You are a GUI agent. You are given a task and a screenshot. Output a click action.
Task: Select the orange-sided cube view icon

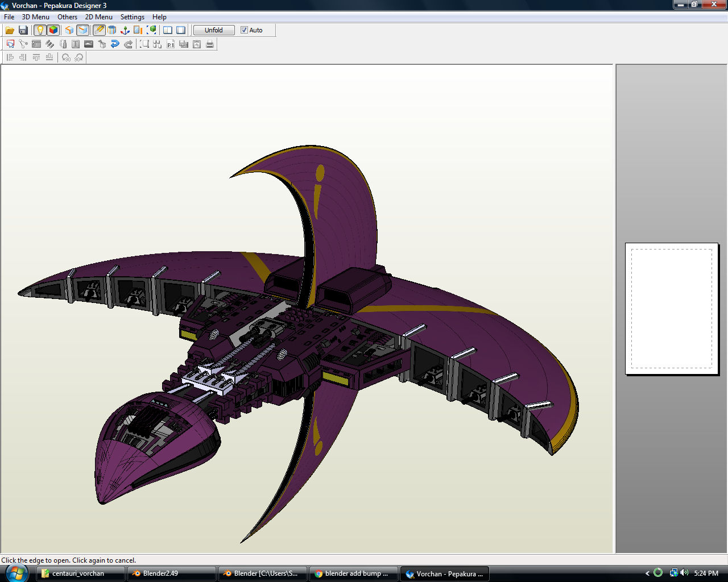click(x=69, y=30)
